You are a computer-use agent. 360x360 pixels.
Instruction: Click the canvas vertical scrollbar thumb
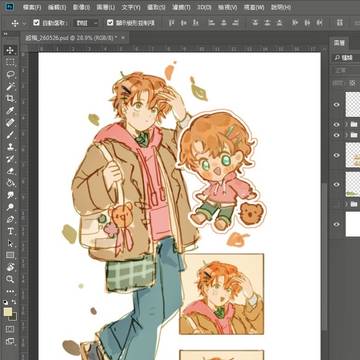323,257
